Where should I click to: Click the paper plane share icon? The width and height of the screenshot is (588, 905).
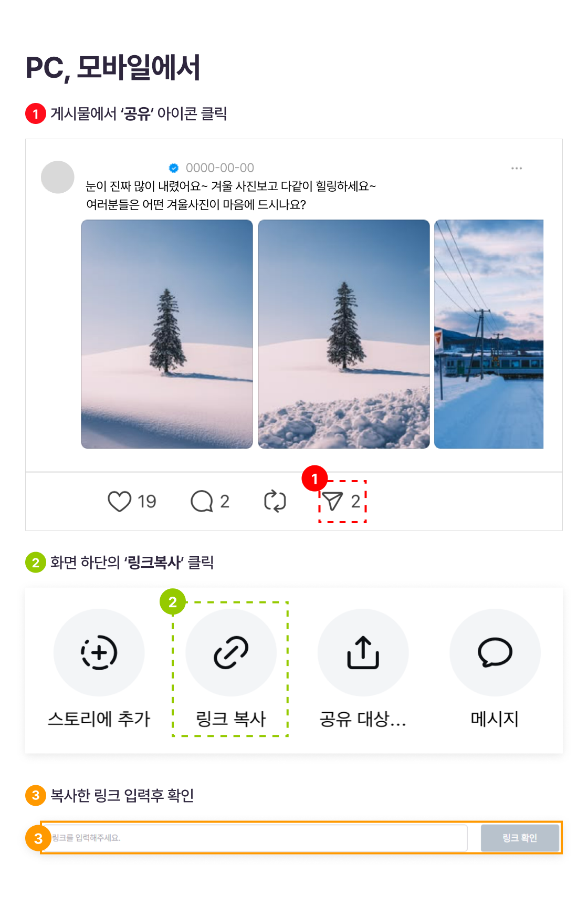332,501
